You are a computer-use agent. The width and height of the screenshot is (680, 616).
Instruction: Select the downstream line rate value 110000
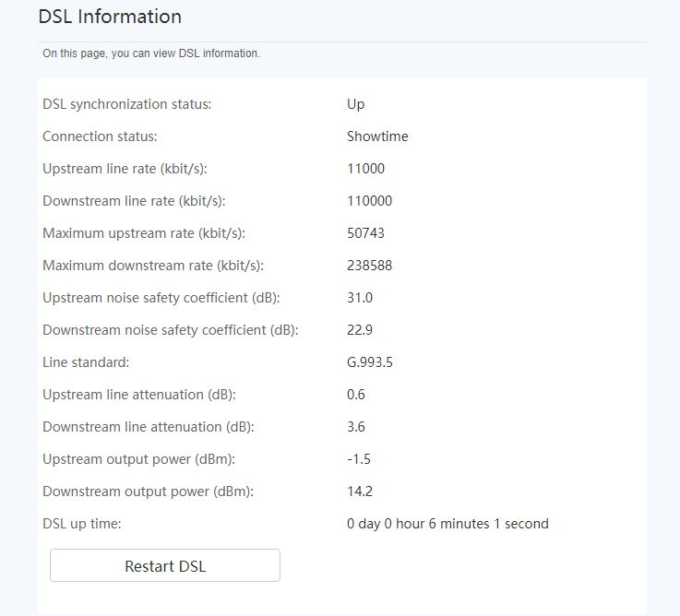point(369,201)
